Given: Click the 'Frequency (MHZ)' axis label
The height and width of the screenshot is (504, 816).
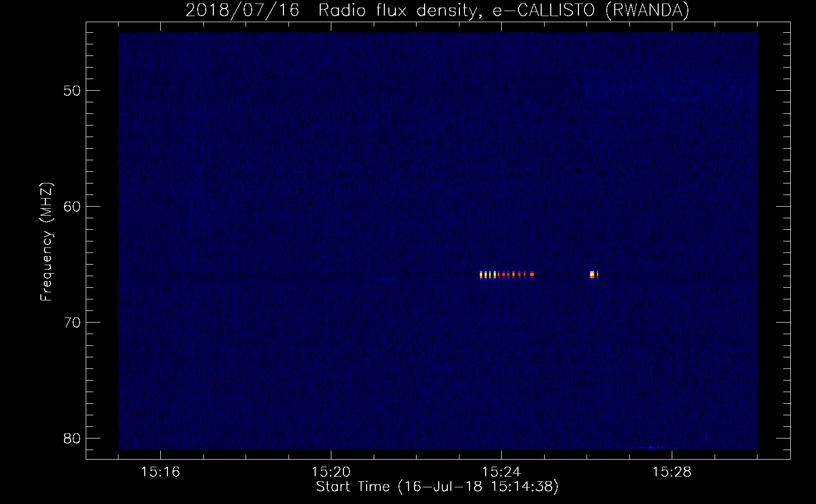Looking at the screenshot, I should (46, 242).
